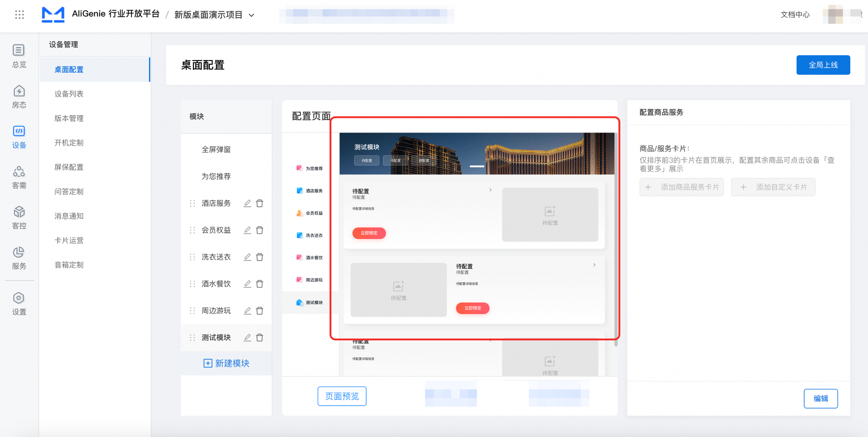Image resolution: width=868 pixels, height=437 pixels.
Task: Edit the 周边游玩 module with pencil icon
Action: 247,311
